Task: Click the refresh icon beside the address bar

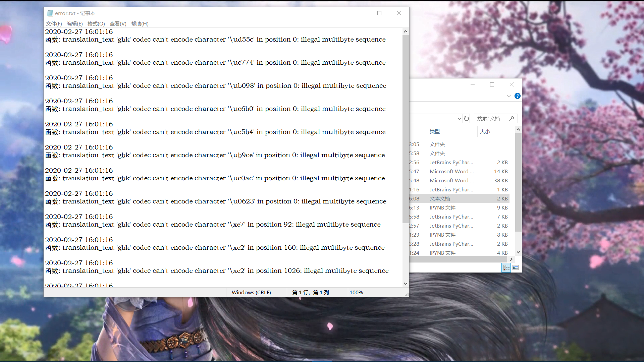Action: (466, 118)
